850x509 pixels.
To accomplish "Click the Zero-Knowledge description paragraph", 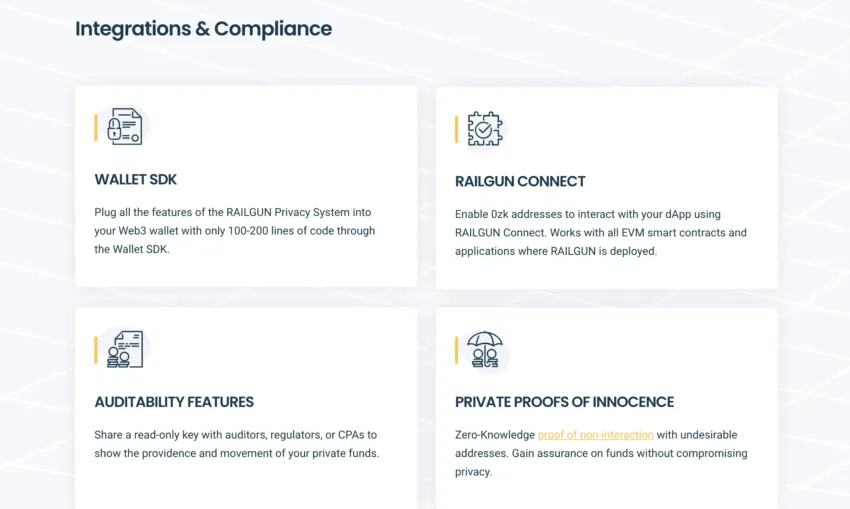I will coord(601,453).
